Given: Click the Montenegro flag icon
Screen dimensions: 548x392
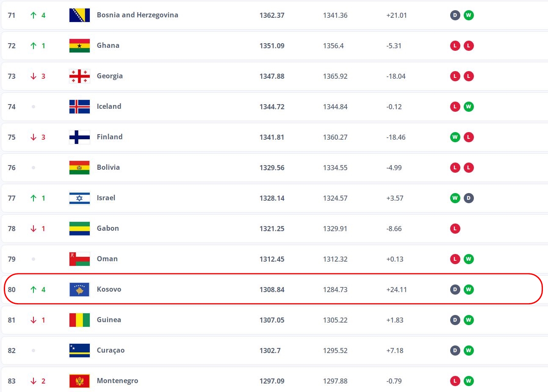Looking at the screenshot, I should pyautogui.click(x=79, y=381).
